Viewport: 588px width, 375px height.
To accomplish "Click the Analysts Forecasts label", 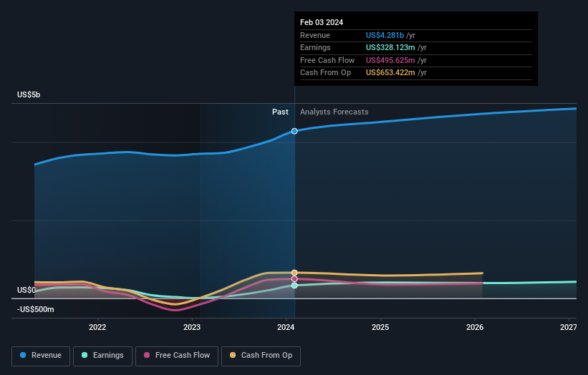I will tap(334, 112).
